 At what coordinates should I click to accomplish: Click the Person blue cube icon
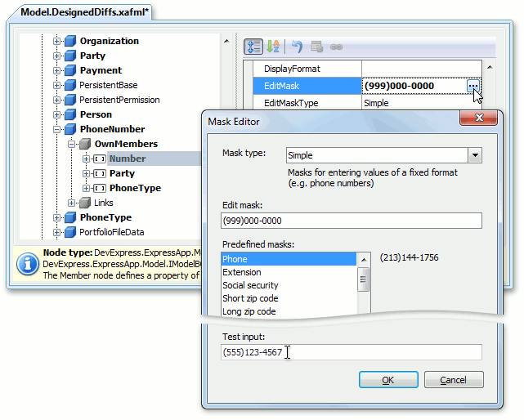coord(70,114)
